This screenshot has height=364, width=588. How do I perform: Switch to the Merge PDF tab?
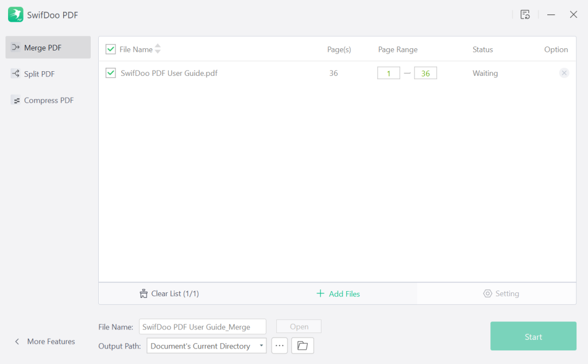pyautogui.click(x=48, y=47)
